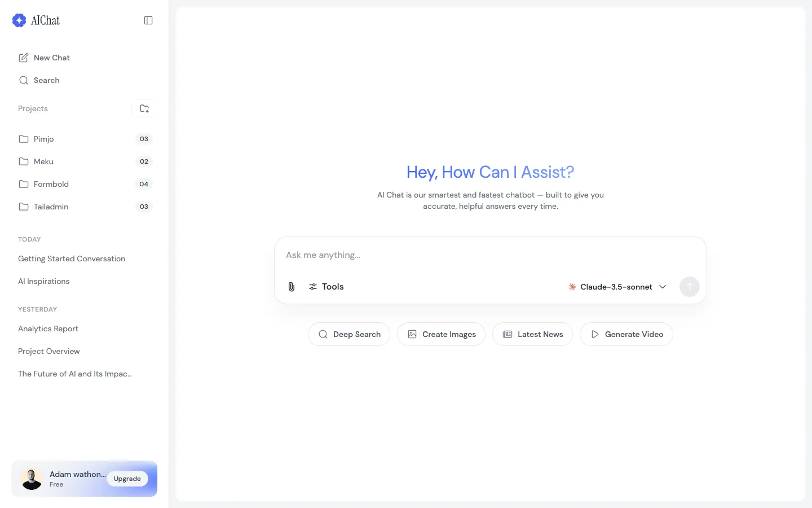Viewport: 812px width, 508px height.
Task: Click the Tailadmin folder icon
Action: pos(24,207)
